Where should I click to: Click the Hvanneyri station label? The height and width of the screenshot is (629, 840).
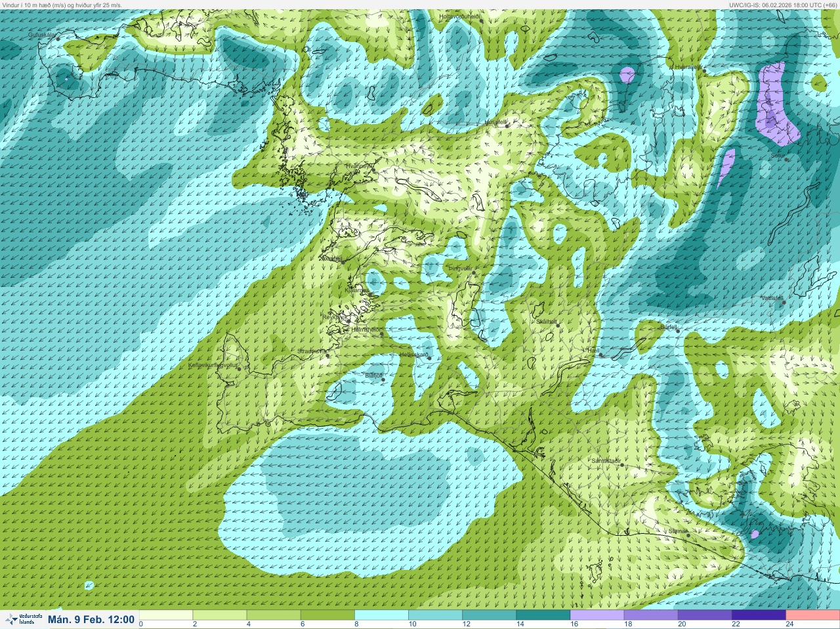pos(358,166)
